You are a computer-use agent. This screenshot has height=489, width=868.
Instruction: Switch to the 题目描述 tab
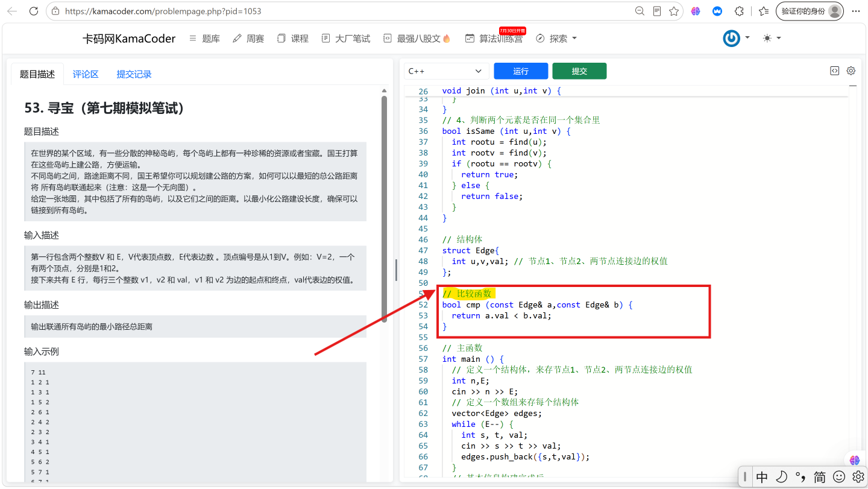point(37,74)
